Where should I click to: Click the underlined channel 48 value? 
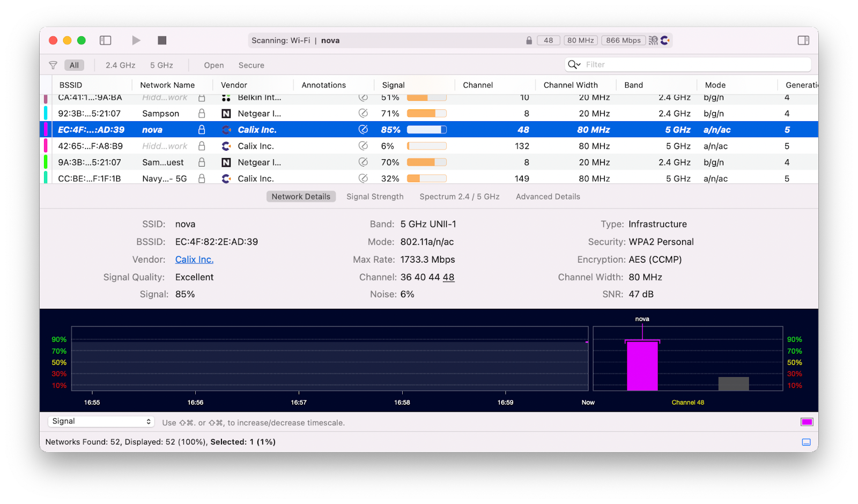pyautogui.click(x=449, y=277)
